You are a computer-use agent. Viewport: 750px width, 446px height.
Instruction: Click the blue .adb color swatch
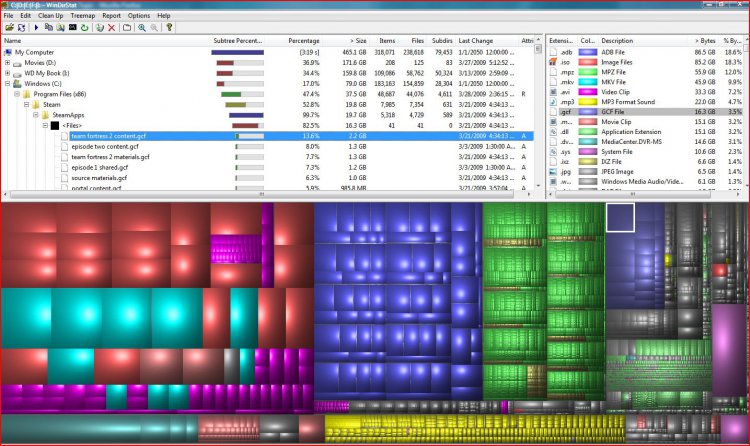click(x=588, y=52)
